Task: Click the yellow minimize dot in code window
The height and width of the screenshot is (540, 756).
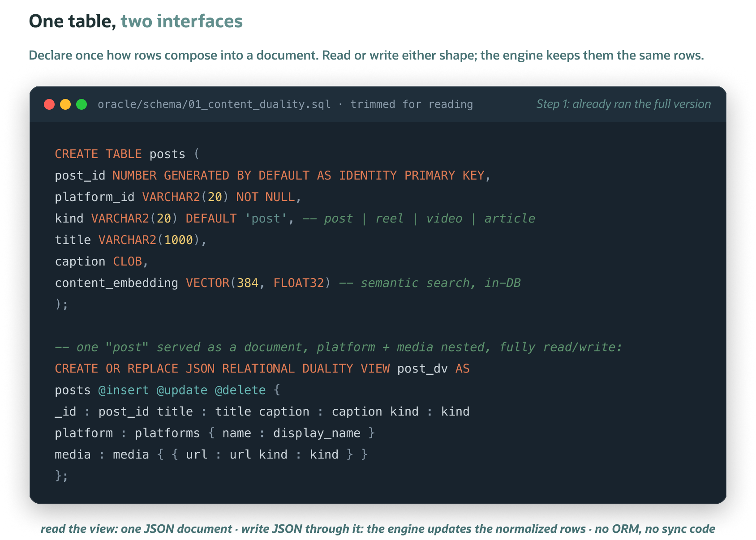Action: pos(65,104)
